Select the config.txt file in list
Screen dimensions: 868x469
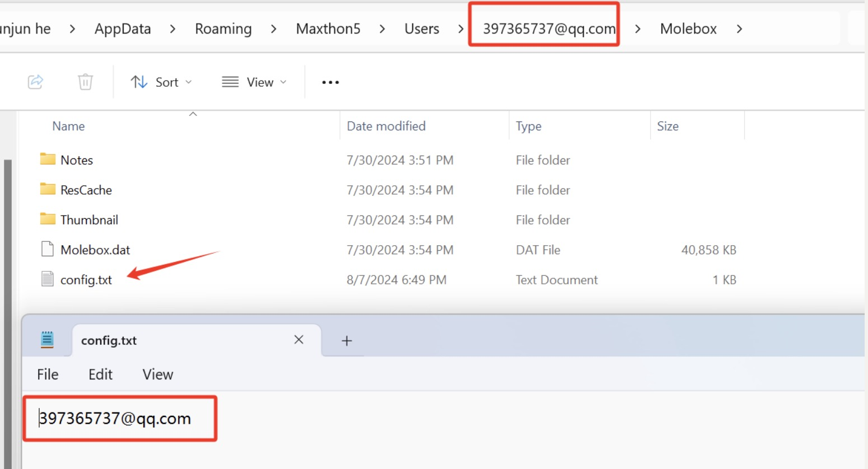(86, 280)
